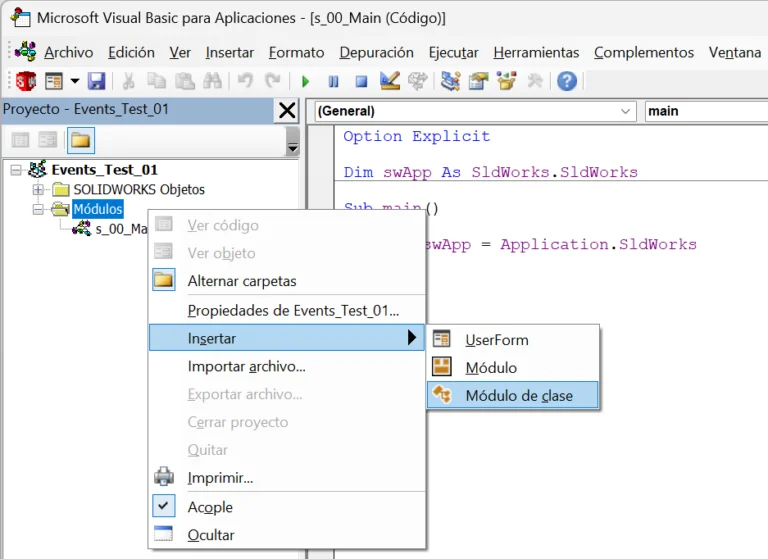Viewport: 768px width, 559px height.
Task: Click the Paste clipboard icon
Action: tap(185, 81)
